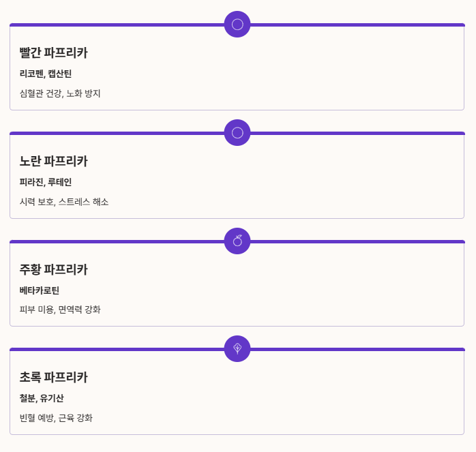
Task: Click the 시력 보호, 스트레스 해소 description
Action: coord(64,202)
